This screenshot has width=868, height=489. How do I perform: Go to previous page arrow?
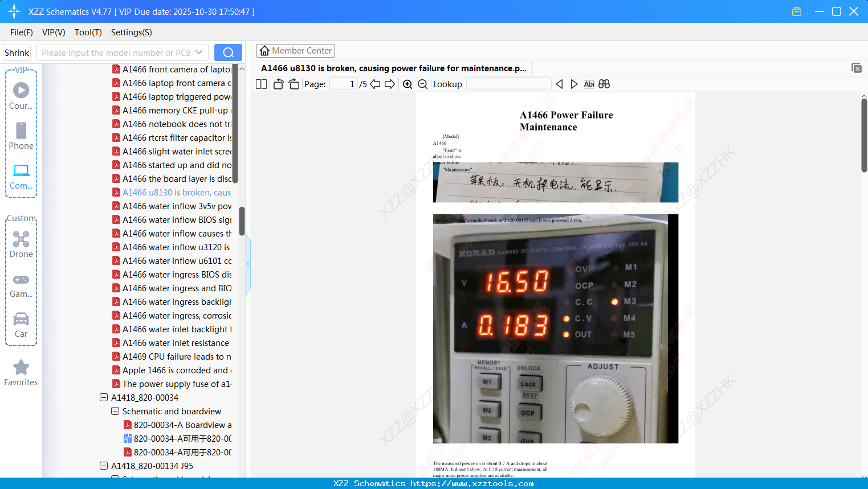point(375,84)
